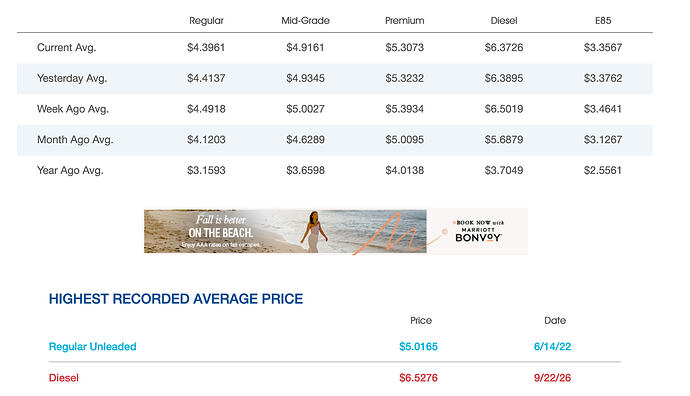Click year ago mid-grade price $3.6598
Viewport: 690px width, 396px height.
click(x=305, y=171)
